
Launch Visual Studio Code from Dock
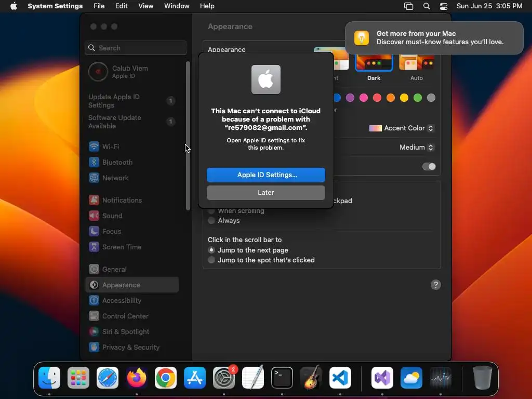click(x=340, y=378)
